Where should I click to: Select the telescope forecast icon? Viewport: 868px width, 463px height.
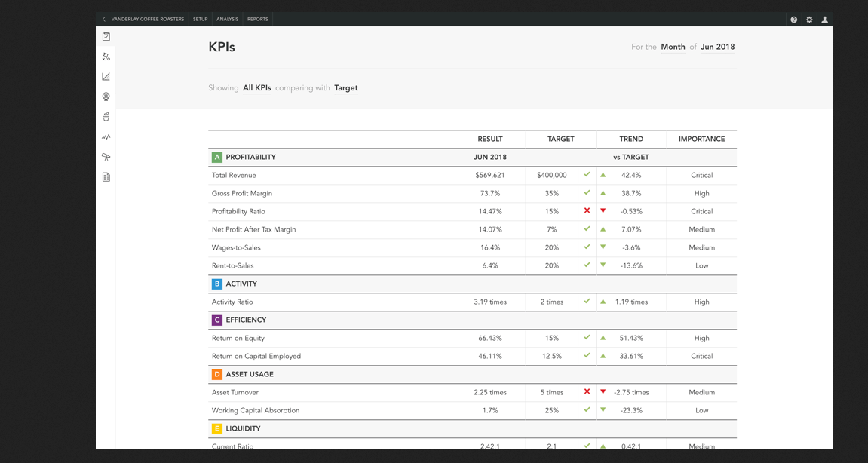106,157
